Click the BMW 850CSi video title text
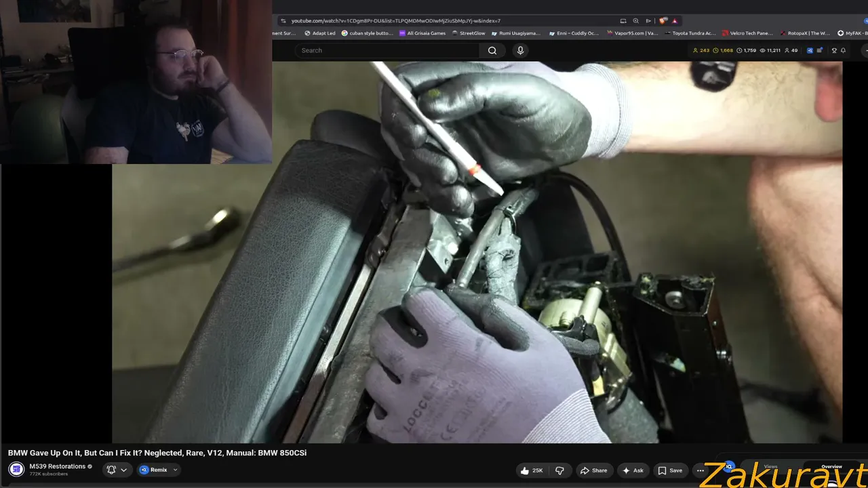This screenshot has width=868, height=488. coord(157,453)
